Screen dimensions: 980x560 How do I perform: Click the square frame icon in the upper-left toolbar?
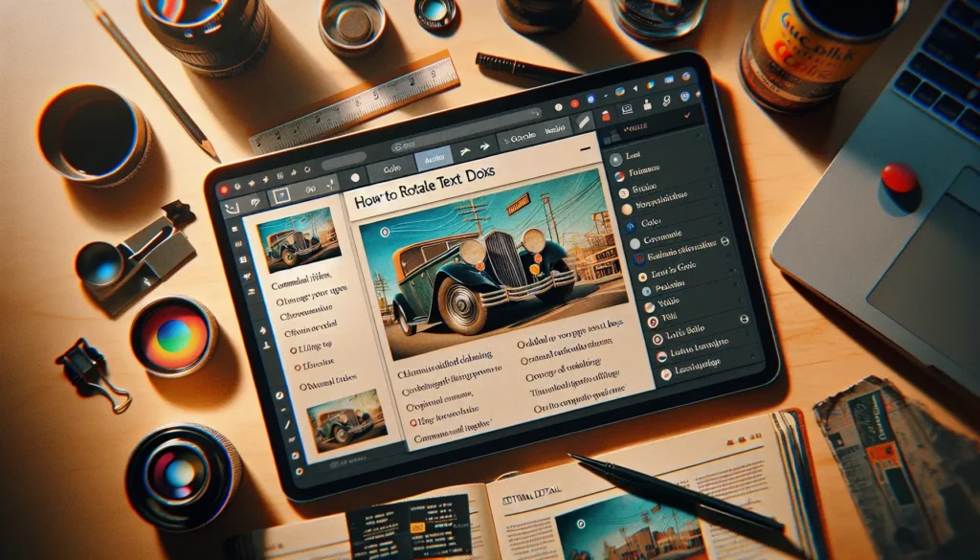click(x=280, y=196)
